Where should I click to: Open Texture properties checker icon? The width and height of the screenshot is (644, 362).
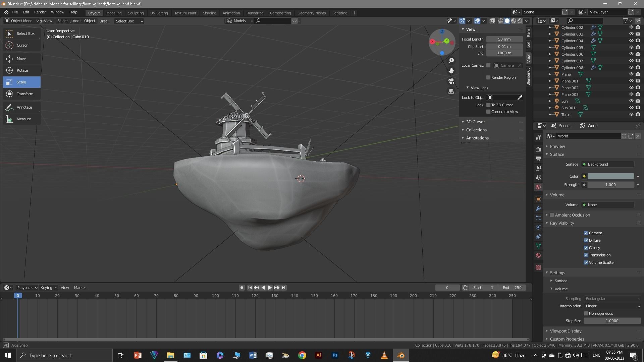click(538, 267)
